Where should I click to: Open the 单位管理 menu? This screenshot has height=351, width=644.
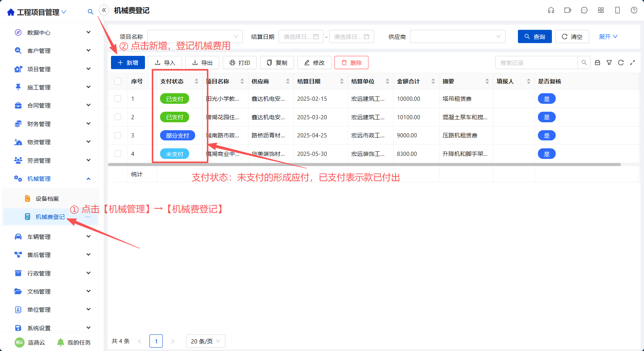click(39, 309)
